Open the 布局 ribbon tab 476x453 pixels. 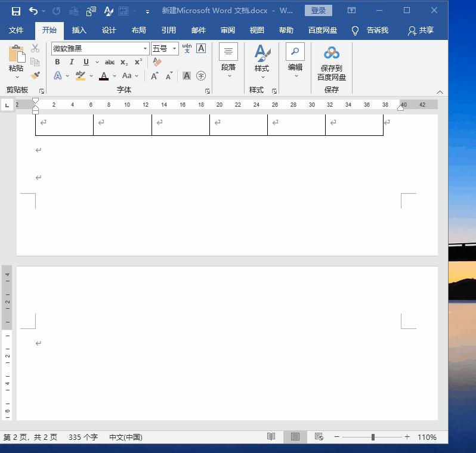(138, 30)
